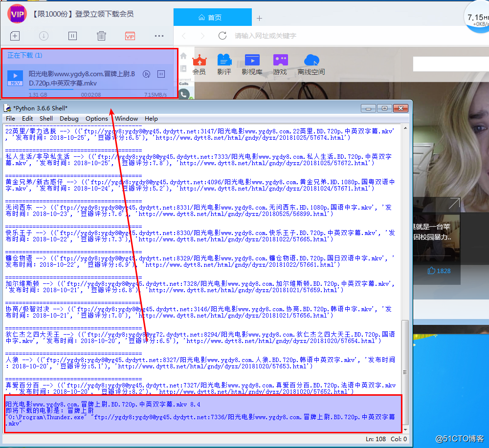
Task: Open the Debug menu in IDLE
Action: [x=69, y=118]
